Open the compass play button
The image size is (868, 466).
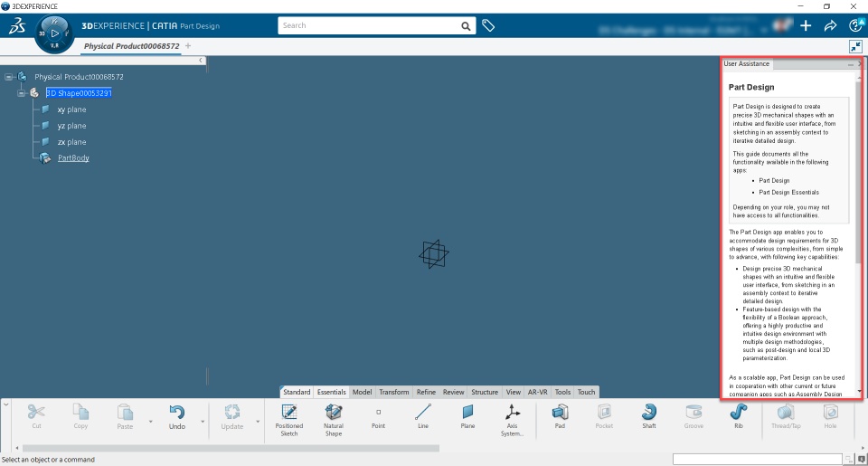point(54,33)
